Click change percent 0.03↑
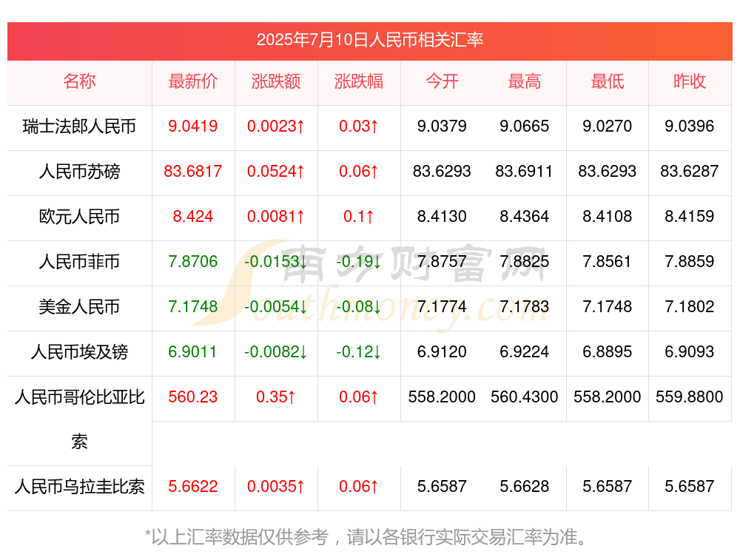The image size is (740, 560). (x=359, y=126)
